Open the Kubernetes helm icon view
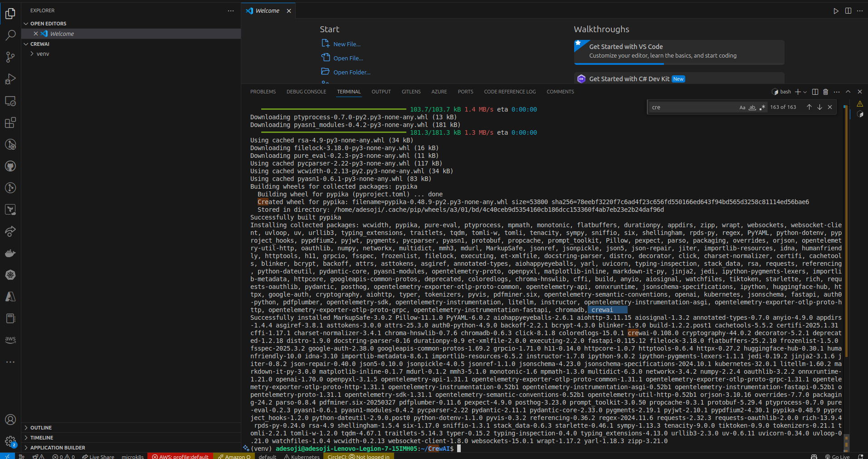This screenshot has height=459, width=868. tap(10, 275)
